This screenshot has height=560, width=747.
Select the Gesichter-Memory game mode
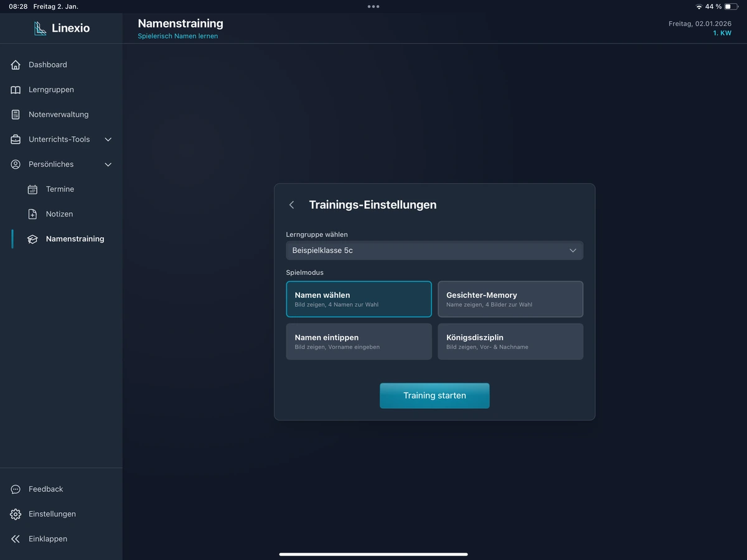(510, 299)
